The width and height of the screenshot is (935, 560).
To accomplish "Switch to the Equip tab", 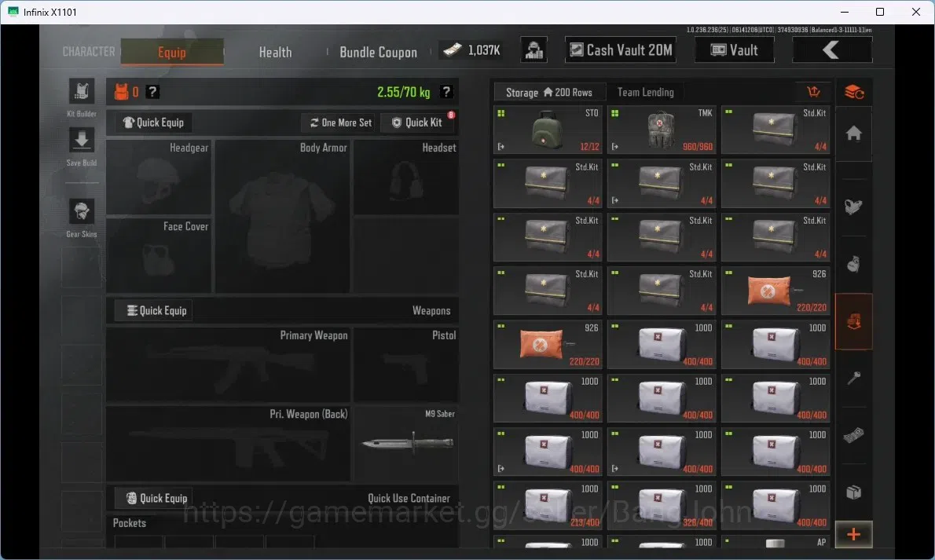I will pyautogui.click(x=172, y=52).
